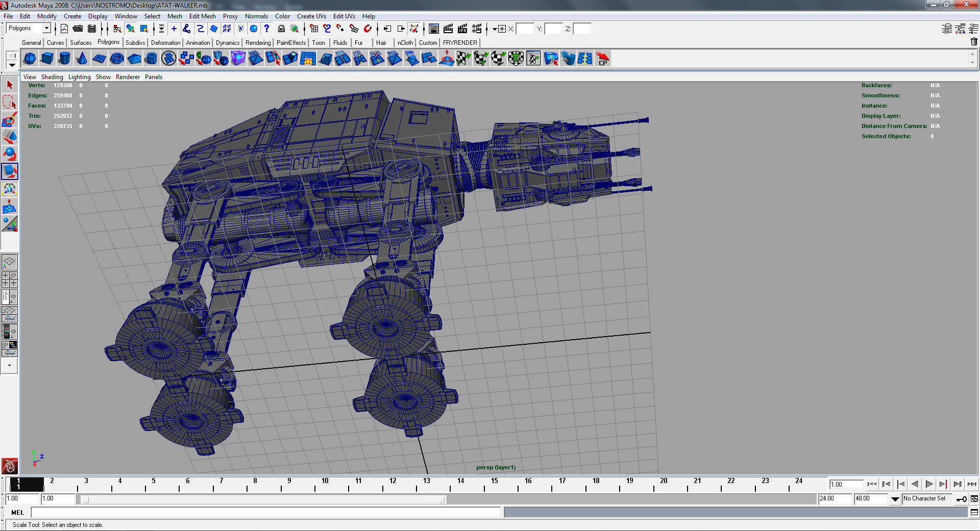980x531 pixels.
Task: Toggle select by hierarchy mode
Action: [117, 29]
